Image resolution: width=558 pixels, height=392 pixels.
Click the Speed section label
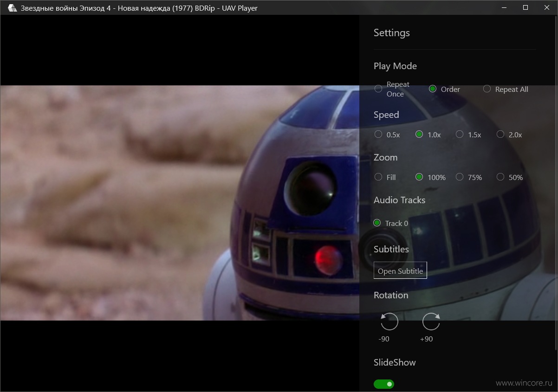coord(386,115)
